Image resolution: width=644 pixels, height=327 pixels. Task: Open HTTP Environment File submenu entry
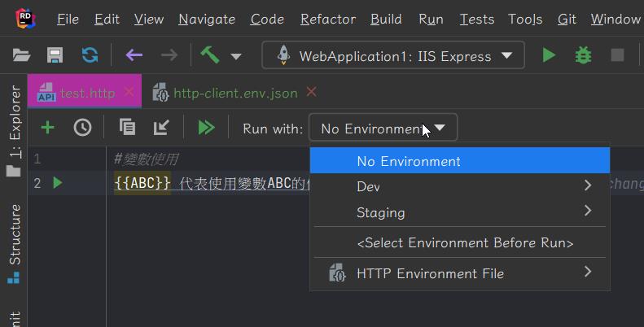point(460,273)
